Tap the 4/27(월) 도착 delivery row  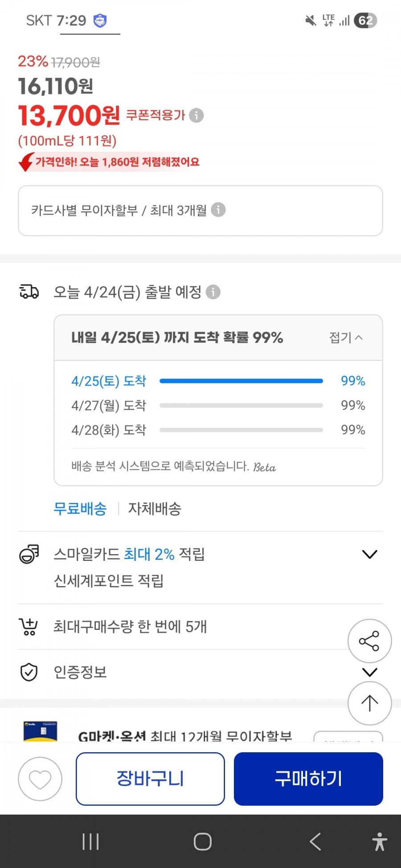click(x=109, y=406)
